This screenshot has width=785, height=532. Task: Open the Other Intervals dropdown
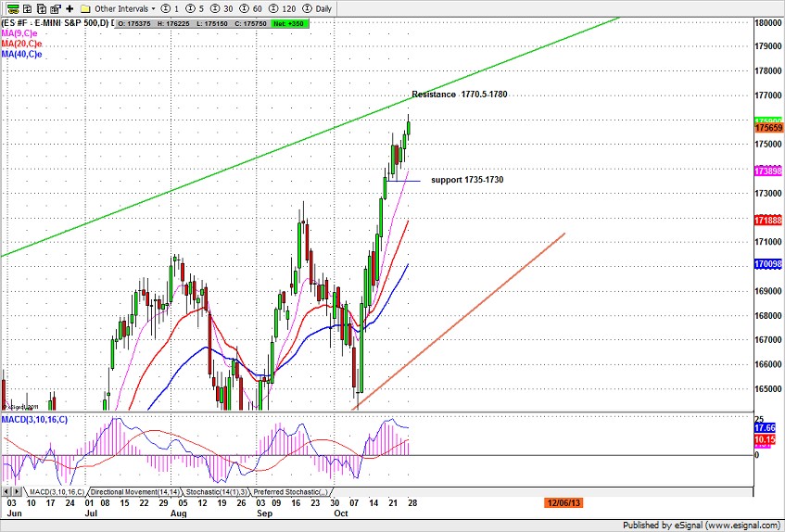coord(121,7)
